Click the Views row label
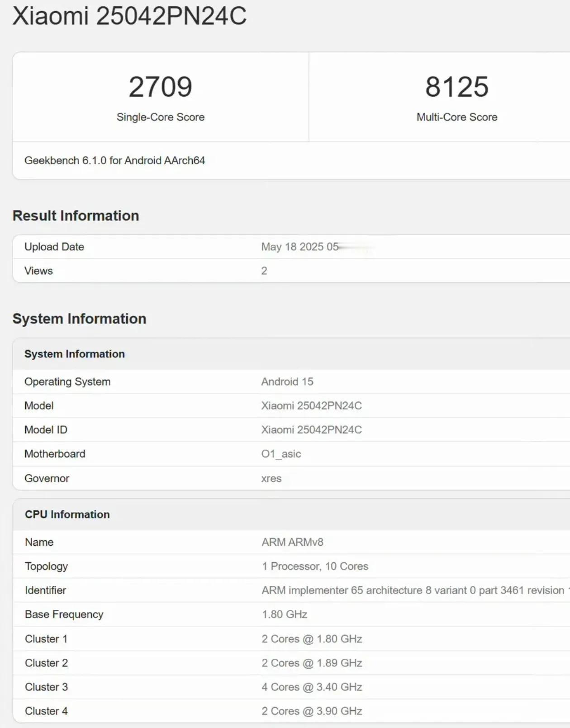This screenshot has width=570, height=728. [38, 271]
